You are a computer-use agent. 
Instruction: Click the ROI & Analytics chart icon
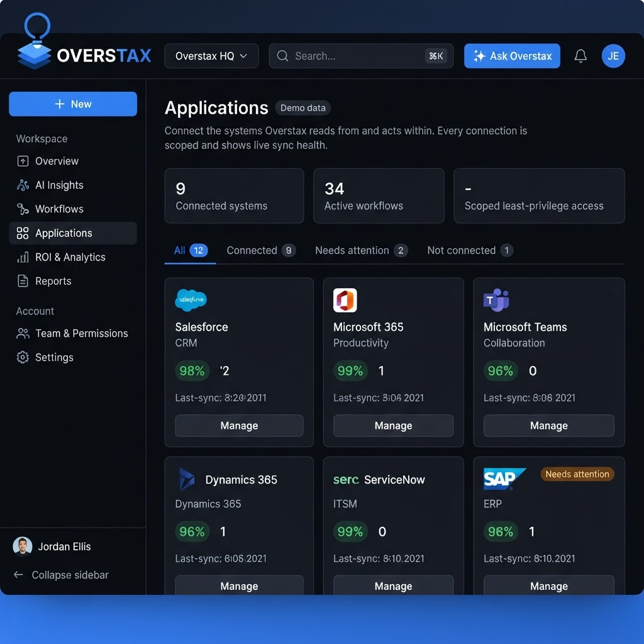click(23, 257)
